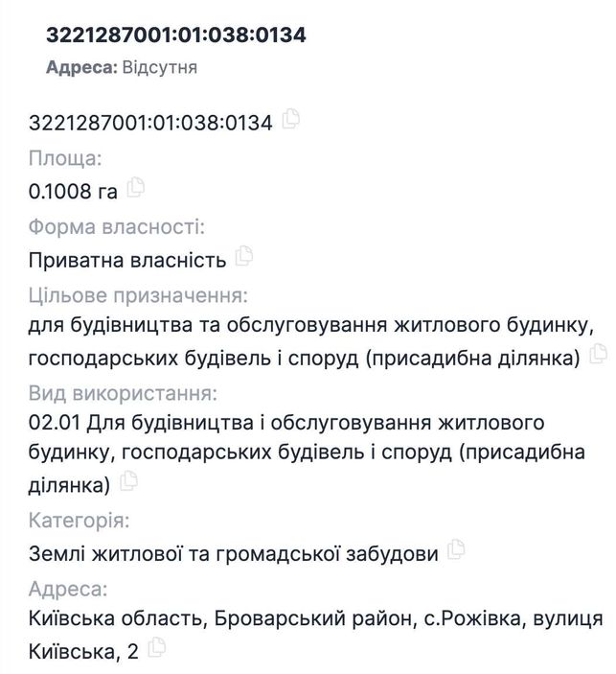Select the 02.01 Для будівництва usage text
Screen dimensions: 616x674
[307, 453]
